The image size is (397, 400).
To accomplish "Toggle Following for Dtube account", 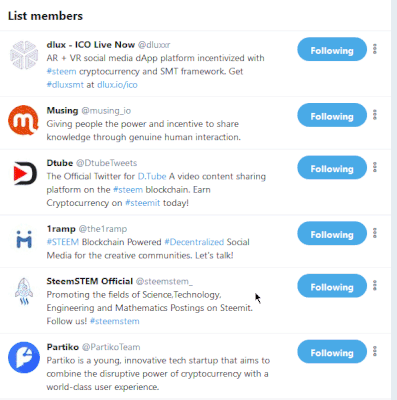I will pyautogui.click(x=332, y=167).
